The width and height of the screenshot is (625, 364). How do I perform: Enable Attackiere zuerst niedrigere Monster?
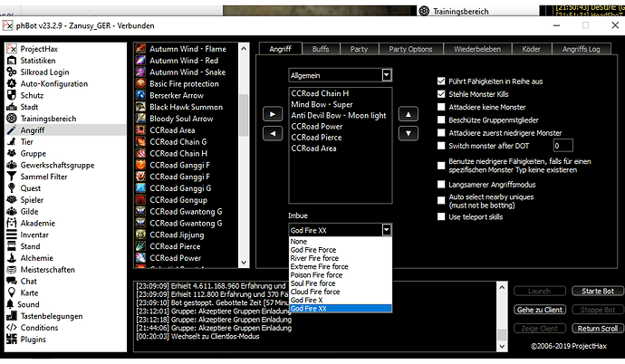[441, 132]
